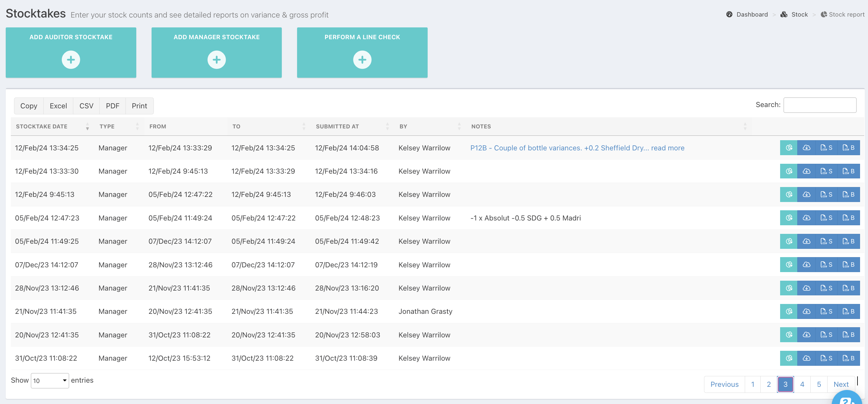868x404 pixels.
Task: Sort table by Submitted At column
Action: coord(352,126)
